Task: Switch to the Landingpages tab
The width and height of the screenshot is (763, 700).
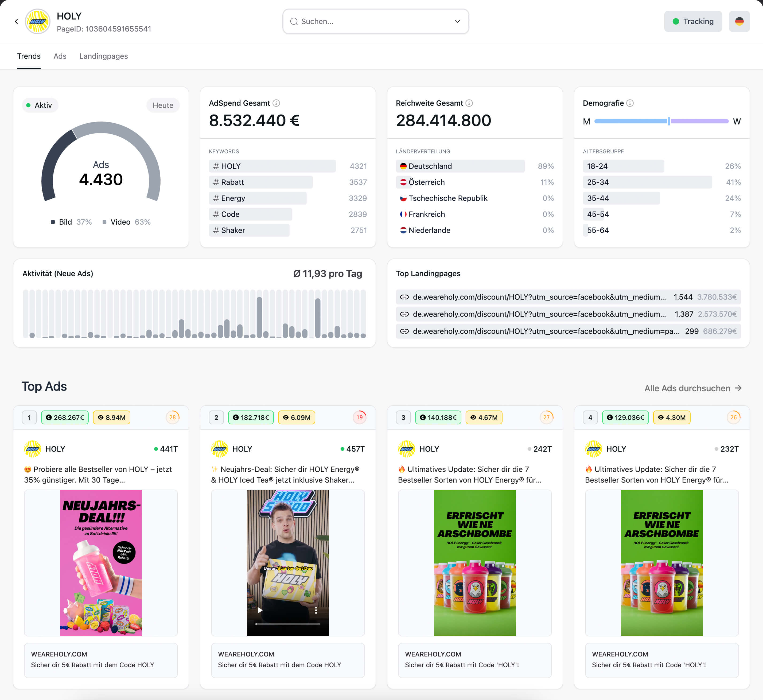Action: [103, 56]
